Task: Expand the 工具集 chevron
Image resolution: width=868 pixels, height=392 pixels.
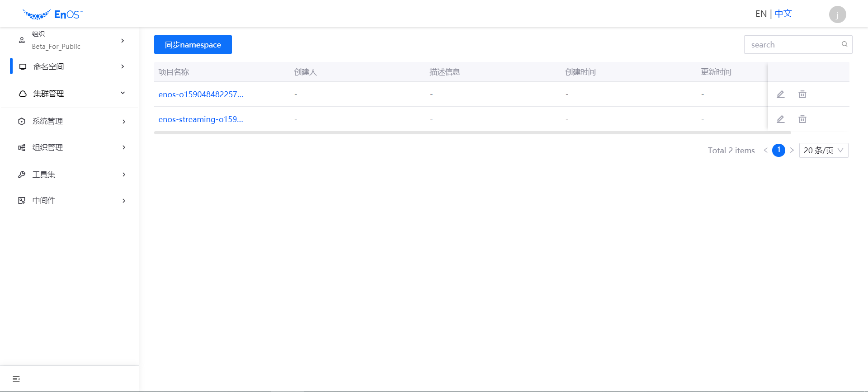Action: point(124,175)
